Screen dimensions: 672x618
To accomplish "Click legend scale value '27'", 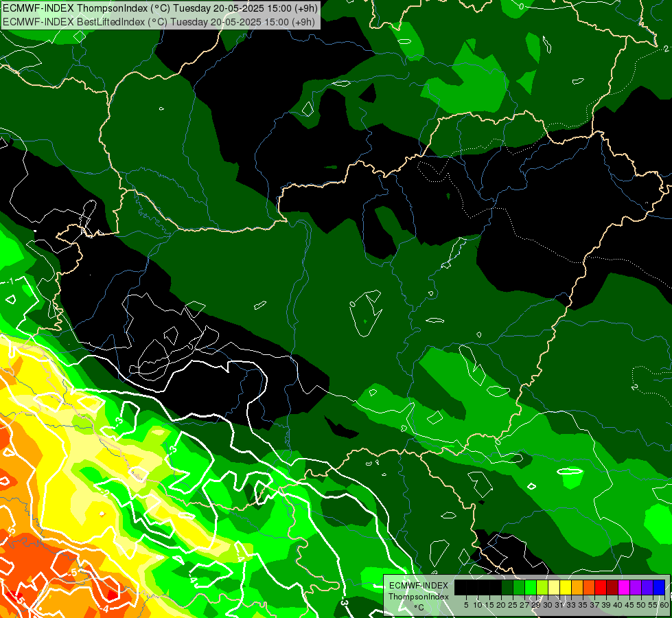I will click(524, 605).
